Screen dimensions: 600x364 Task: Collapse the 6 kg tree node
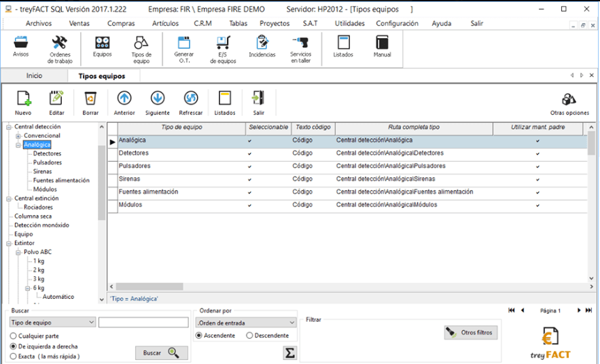coord(28,288)
